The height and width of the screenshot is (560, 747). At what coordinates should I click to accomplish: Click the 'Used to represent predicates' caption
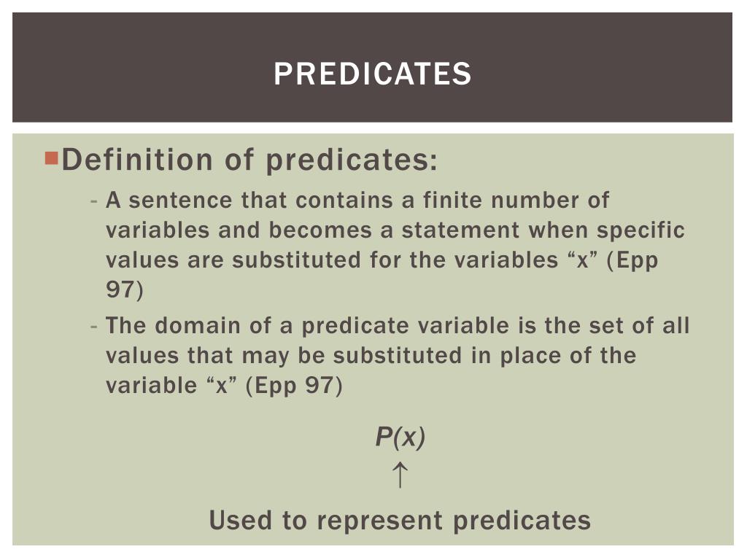tap(400, 520)
